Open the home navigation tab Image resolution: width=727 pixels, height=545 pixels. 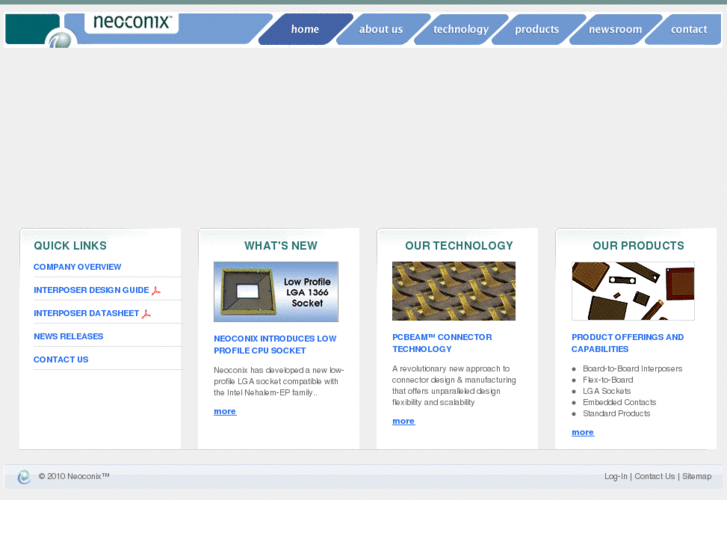305,29
